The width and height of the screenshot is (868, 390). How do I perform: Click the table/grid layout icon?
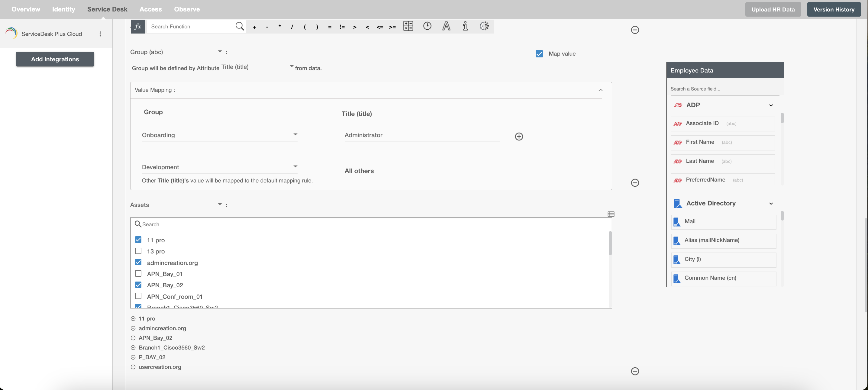click(x=611, y=214)
